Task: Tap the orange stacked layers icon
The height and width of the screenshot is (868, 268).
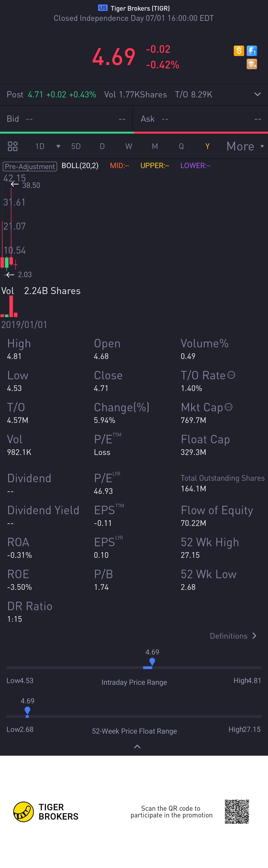Action: (252, 64)
